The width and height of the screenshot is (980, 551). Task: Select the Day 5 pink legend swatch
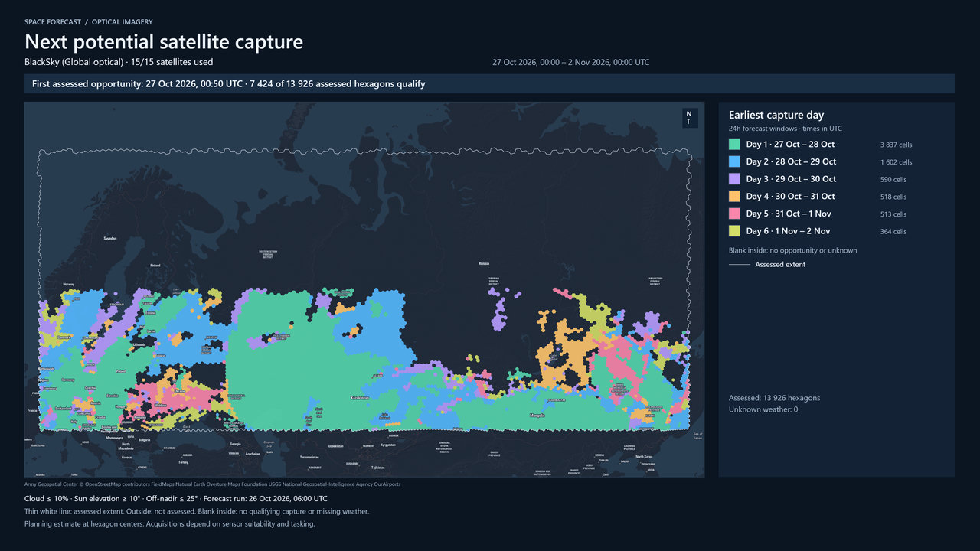[x=734, y=214]
